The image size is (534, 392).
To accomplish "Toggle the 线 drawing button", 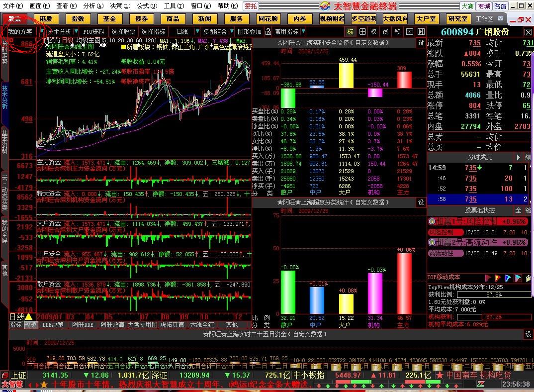I will click(385, 32).
